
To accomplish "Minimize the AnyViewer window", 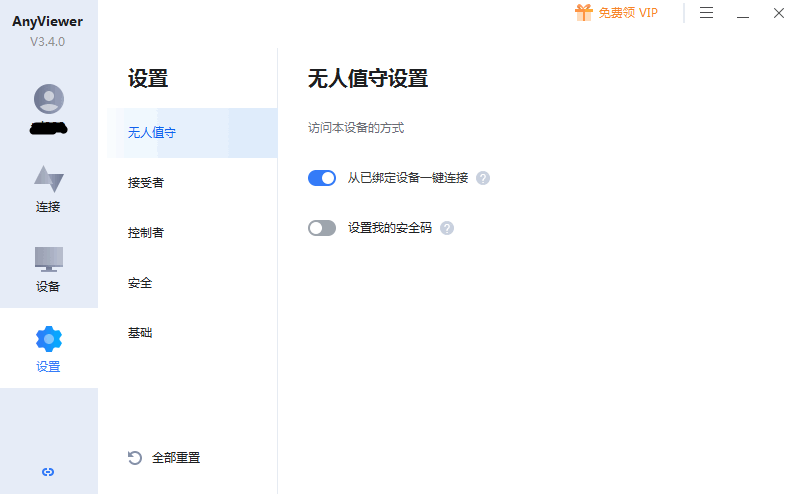I will 743,14.
